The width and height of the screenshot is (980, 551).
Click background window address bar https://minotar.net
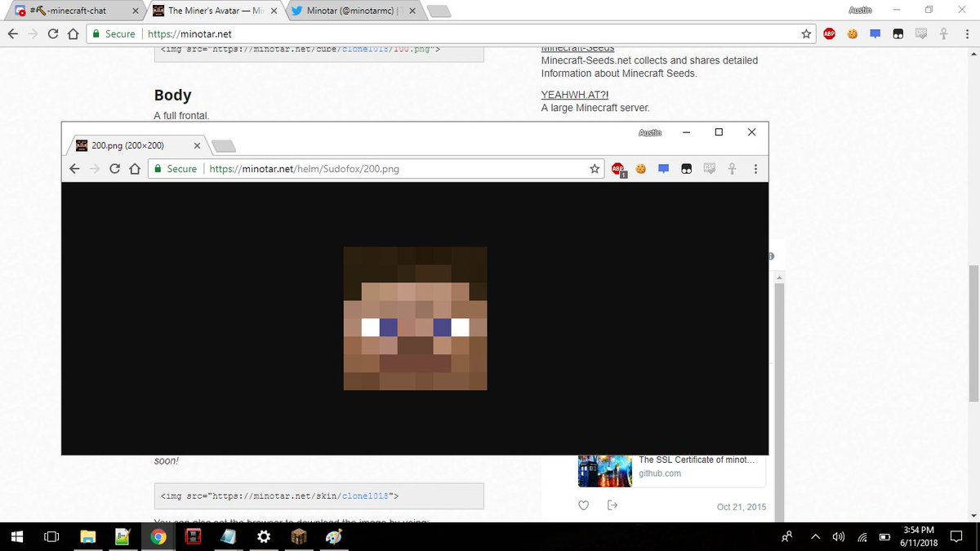[x=451, y=34]
